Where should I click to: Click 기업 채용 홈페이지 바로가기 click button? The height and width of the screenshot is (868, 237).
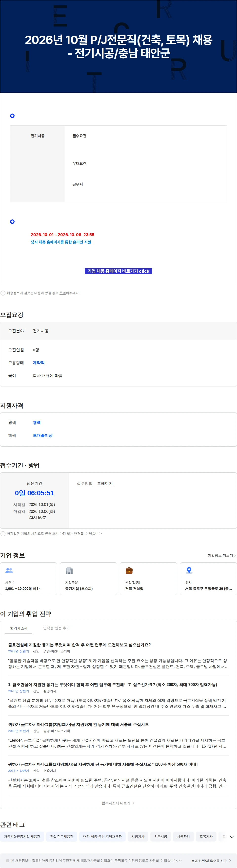(x=118, y=271)
